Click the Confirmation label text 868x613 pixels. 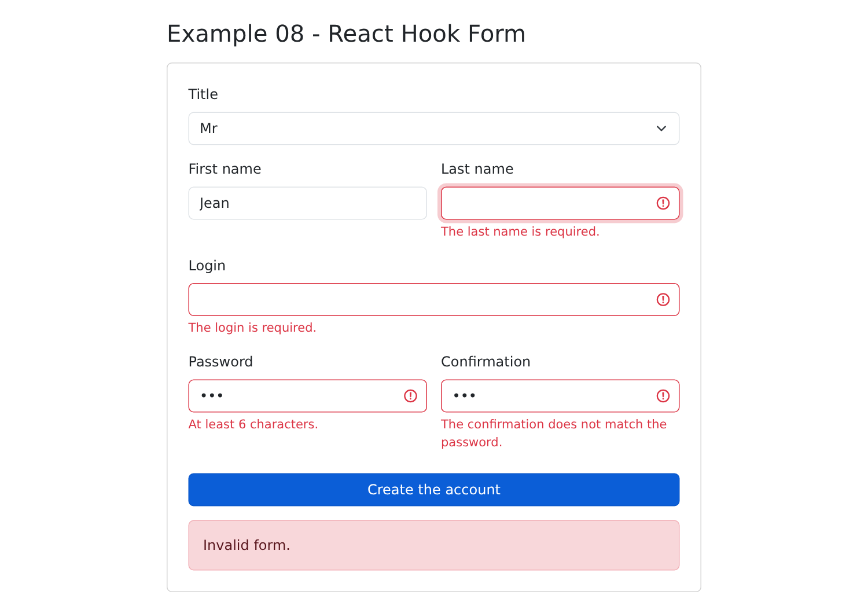[486, 362]
